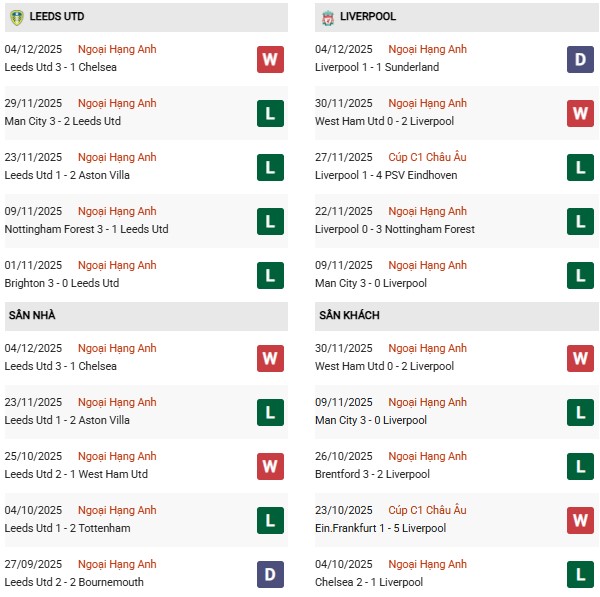Viewport: 600px width, 597px height.
Task: Click green L badge for Brighton 3-0 Leeds
Action: click(x=270, y=275)
